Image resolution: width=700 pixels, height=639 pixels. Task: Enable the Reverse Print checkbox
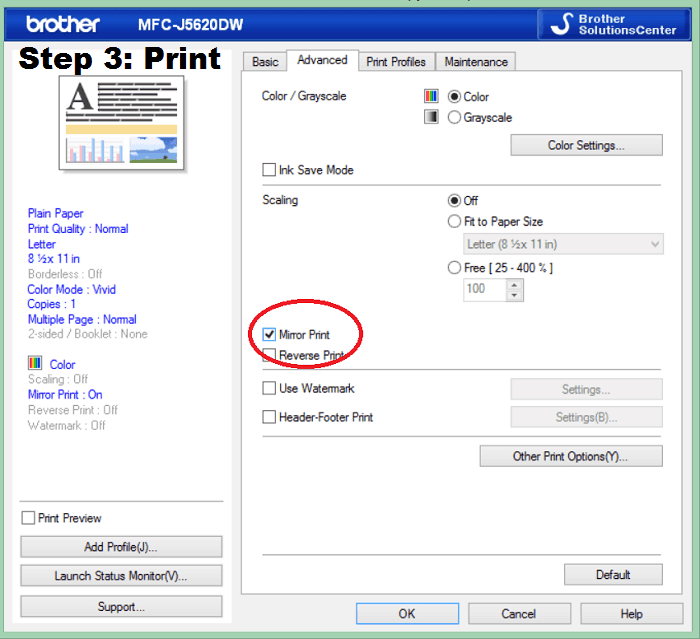pos(269,355)
